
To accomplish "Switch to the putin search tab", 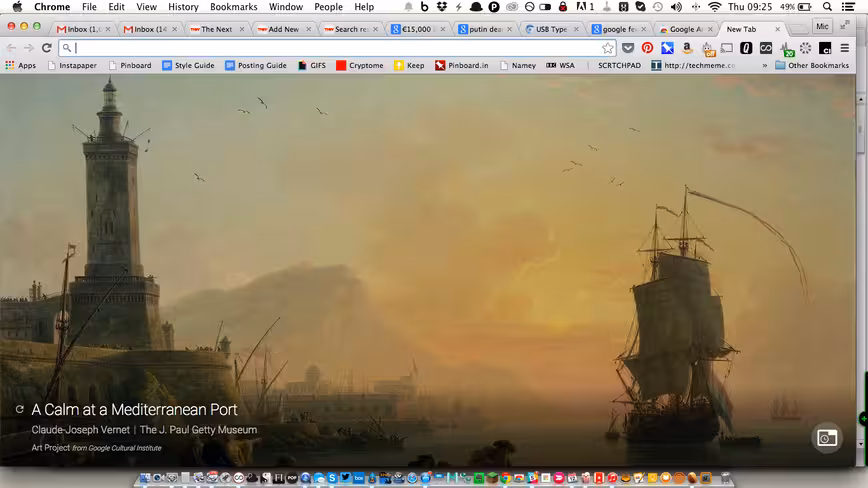I will [484, 29].
